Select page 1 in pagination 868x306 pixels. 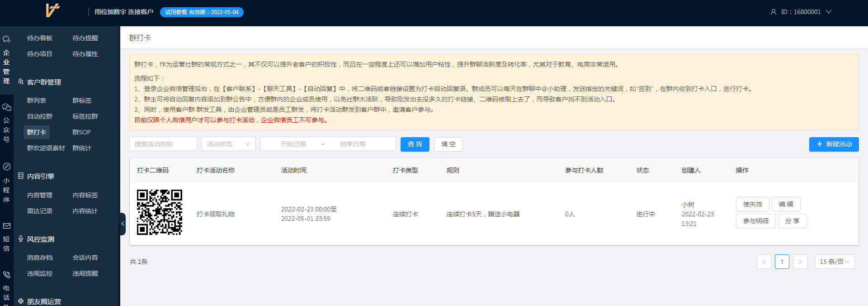(x=782, y=262)
